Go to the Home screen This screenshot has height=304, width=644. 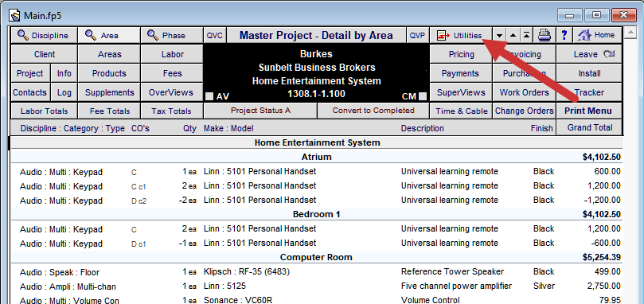click(x=597, y=35)
